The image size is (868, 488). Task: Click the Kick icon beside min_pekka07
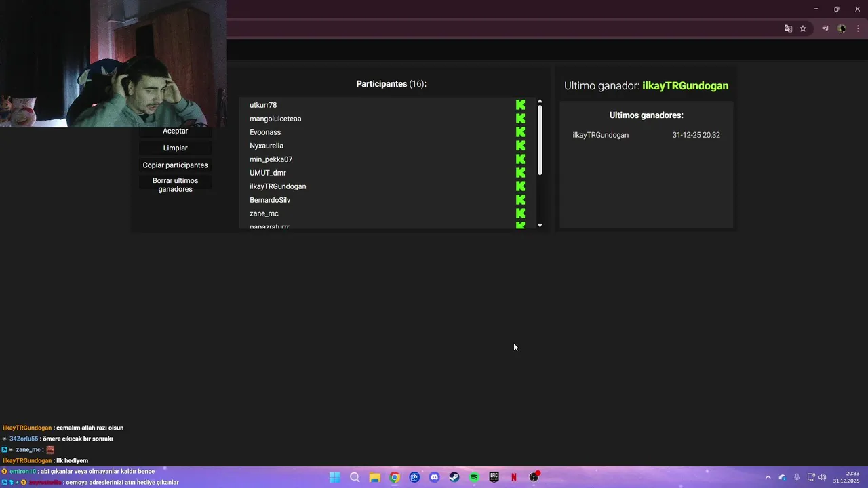[520, 159]
